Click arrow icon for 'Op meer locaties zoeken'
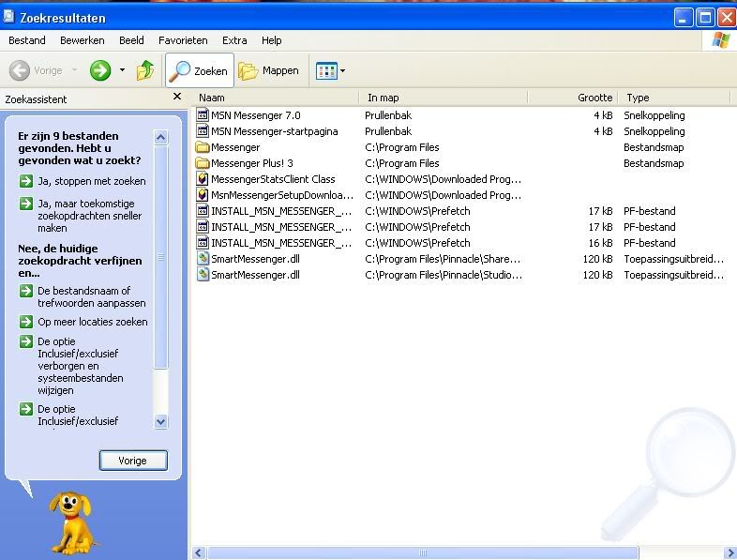This screenshot has width=737, height=560. pos(26,322)
